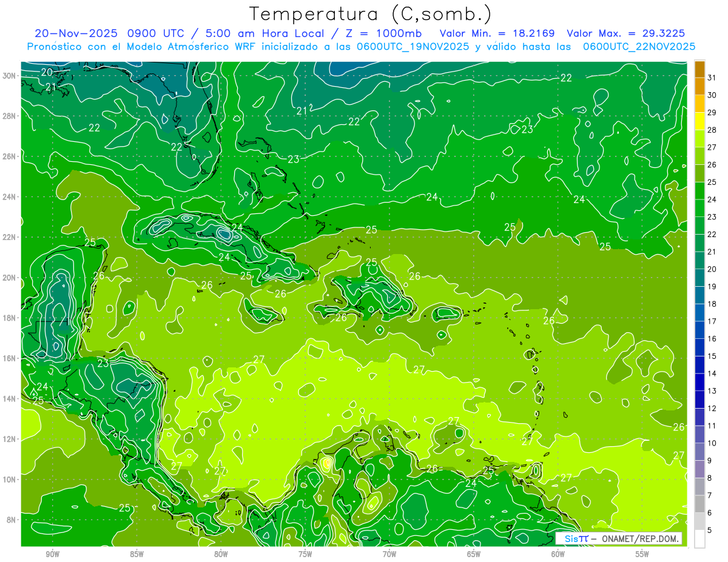Screen dimensions: 728x562
Task: Click the color scale label "31"
Action: pyautogui.click(x=712, y=78)
